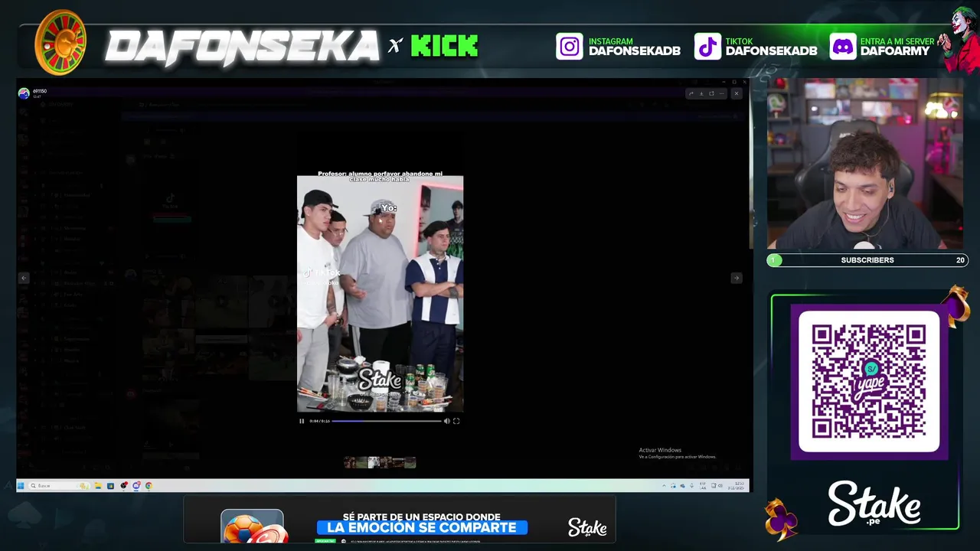Close the media viewer overlay
Screen dimensions: 980x551
point(737,93)
